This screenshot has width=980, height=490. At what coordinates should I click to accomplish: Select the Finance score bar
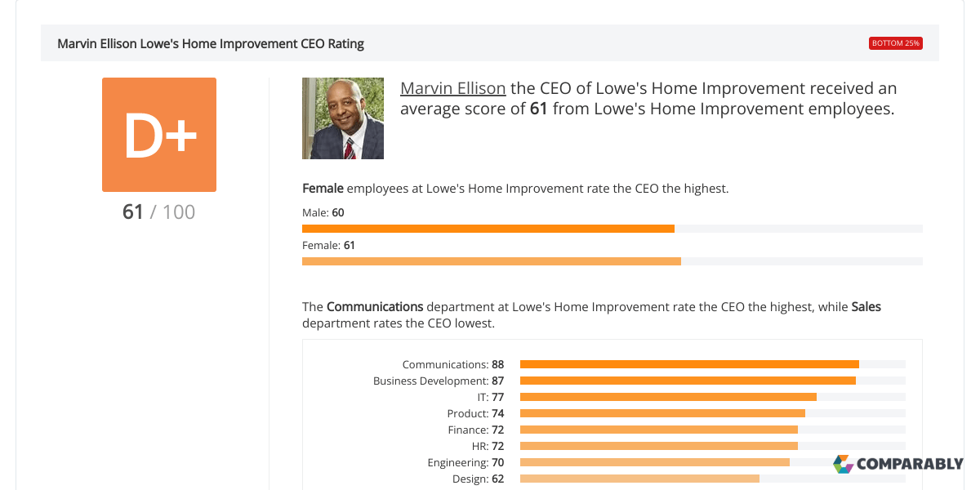click(x=657, y=430)
